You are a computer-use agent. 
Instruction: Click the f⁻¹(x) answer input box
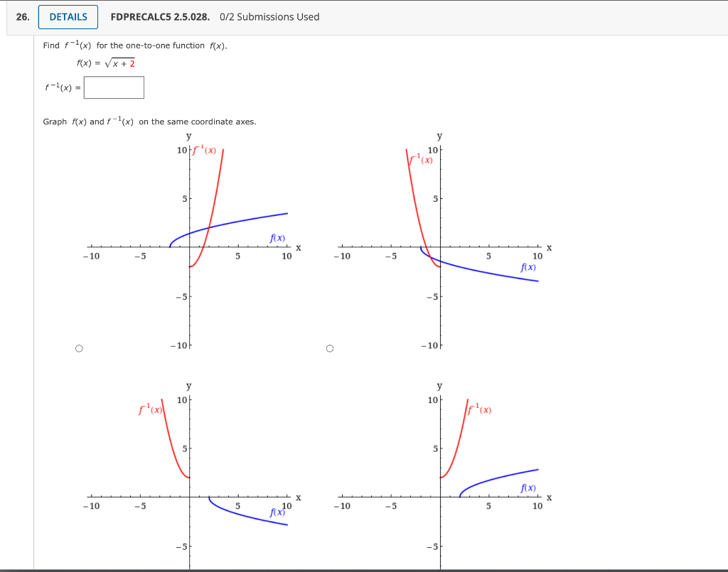[x=113, y=87]
